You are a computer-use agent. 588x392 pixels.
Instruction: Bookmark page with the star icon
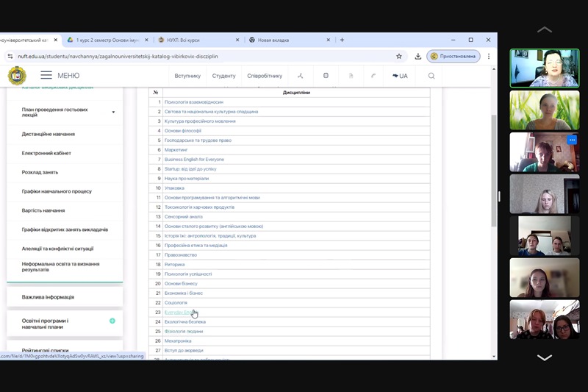(399, 56)
